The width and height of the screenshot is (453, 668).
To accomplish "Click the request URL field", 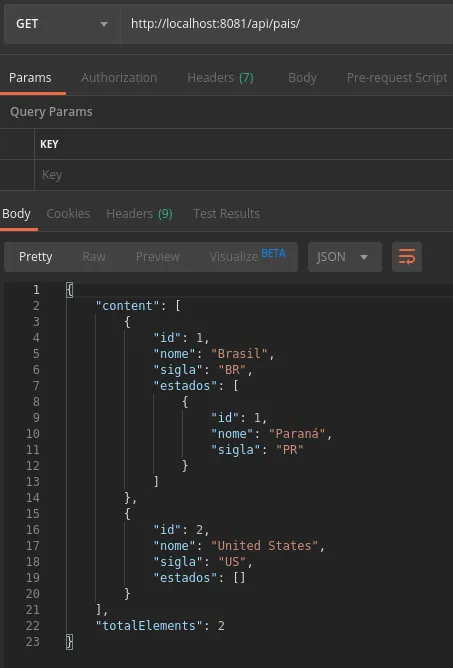I will coord(287,24).
